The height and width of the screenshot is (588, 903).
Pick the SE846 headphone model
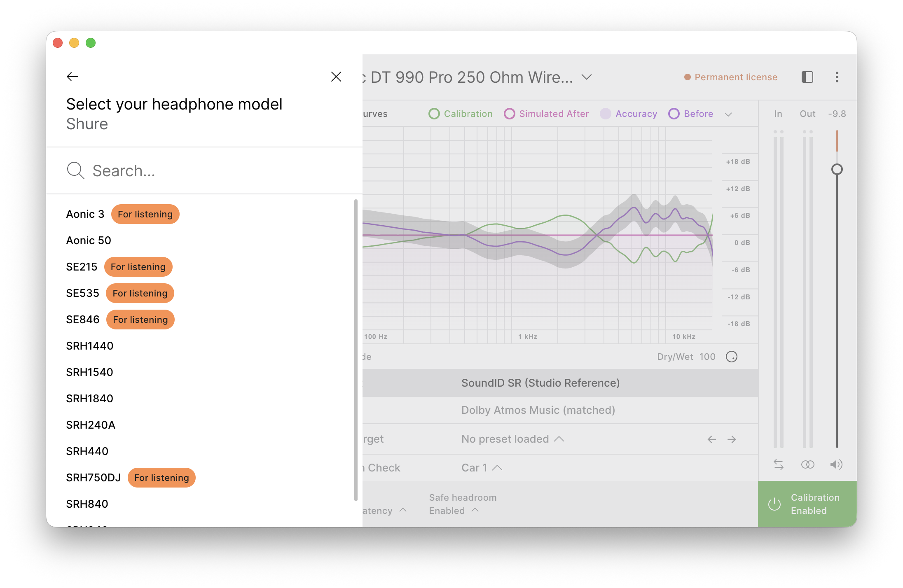coord(83,320)
